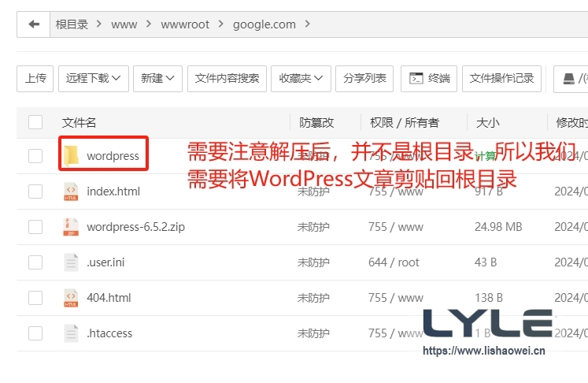Click the 404.html file icon
This screenshot has height=383, width=588.
(71, 298)
